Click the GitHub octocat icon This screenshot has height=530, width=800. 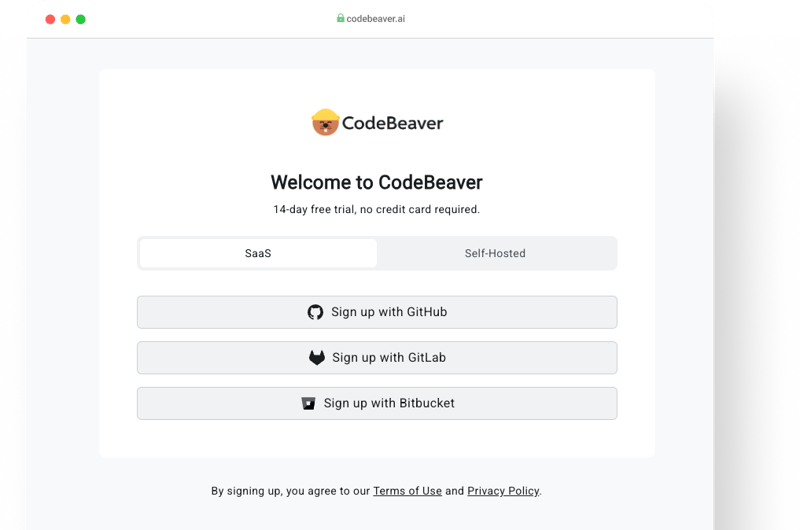click(x=315, y=312)
